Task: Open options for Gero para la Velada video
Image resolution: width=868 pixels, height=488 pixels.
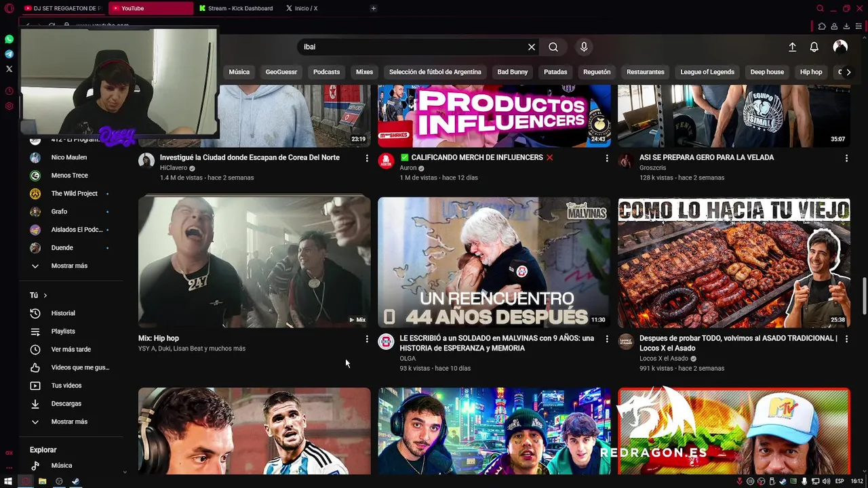Action: tap(846, 158)
